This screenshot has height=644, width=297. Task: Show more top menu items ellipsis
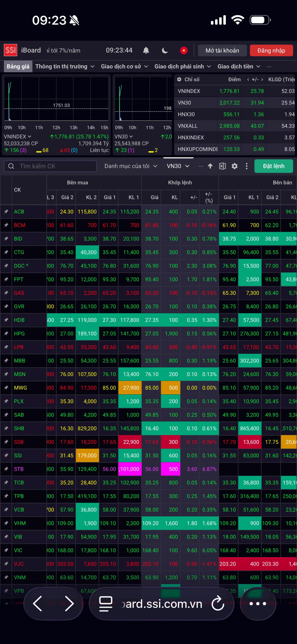click(x=269, y=67)
